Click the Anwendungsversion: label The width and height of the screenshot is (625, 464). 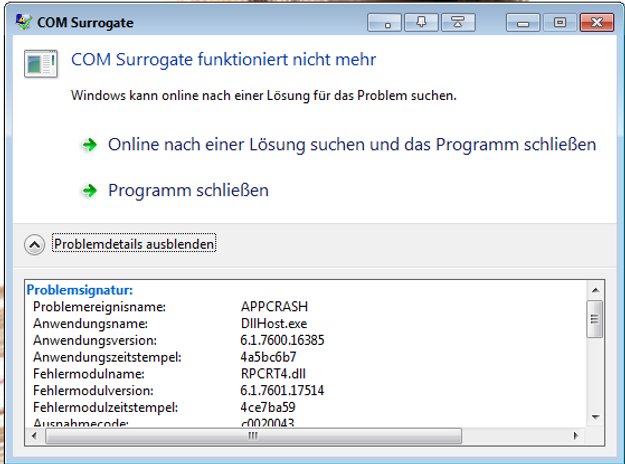(95, 340)
